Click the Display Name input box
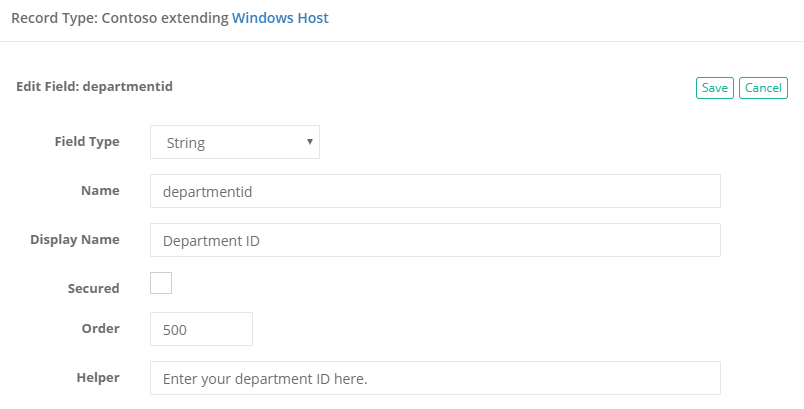Screen dimensions: 804x409 point(435,240)
